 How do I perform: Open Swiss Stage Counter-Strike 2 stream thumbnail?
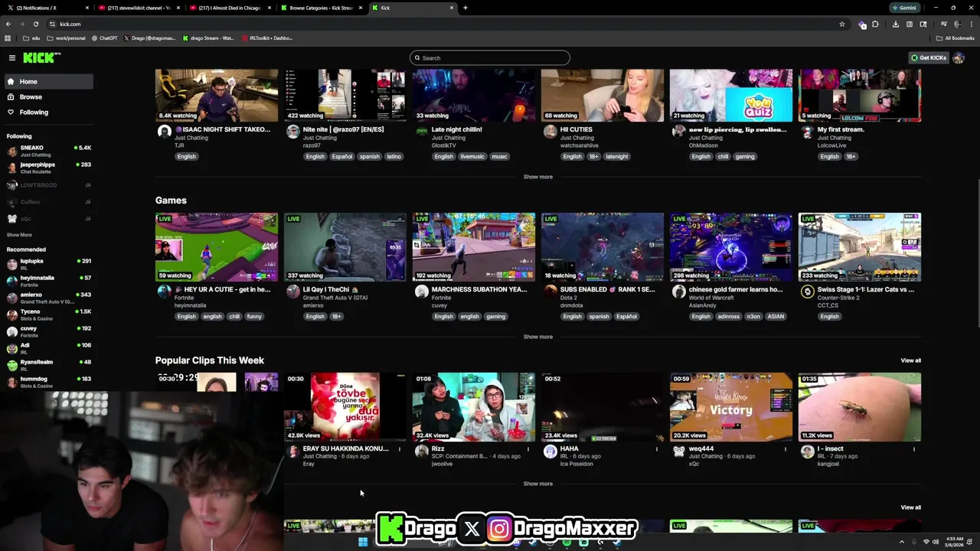860,247
